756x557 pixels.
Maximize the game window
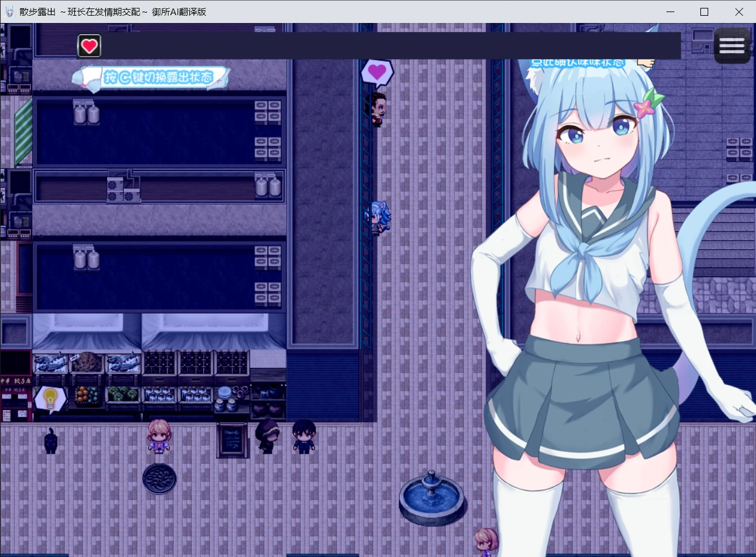click(x=704, y=11)
